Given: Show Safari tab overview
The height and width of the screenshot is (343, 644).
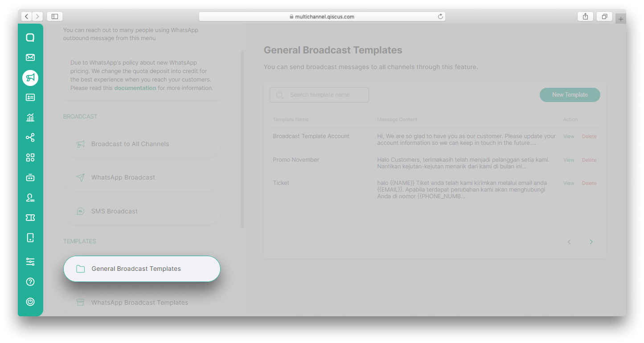Looking at the screenshot, I should coord(604,16).
